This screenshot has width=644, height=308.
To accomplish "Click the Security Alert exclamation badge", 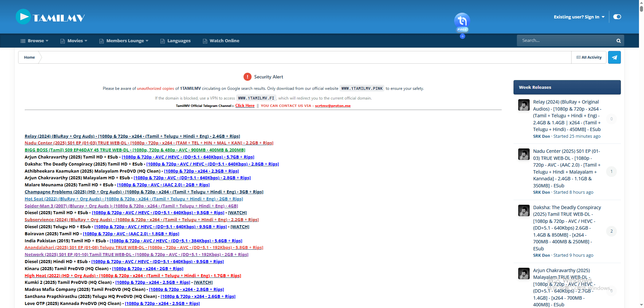I will (248, 77).
